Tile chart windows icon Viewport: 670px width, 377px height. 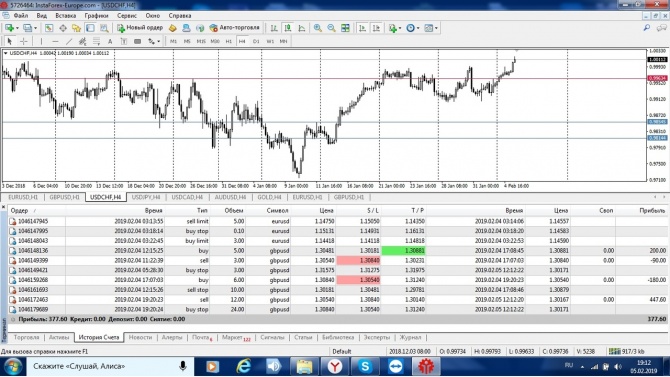click(x=345, y=28)
